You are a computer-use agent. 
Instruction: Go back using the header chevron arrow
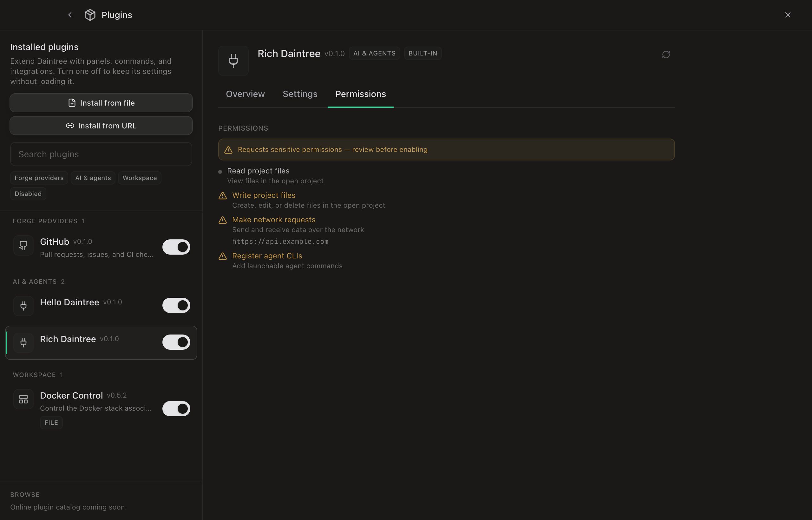pyautogui.click(x=69, y=15)
